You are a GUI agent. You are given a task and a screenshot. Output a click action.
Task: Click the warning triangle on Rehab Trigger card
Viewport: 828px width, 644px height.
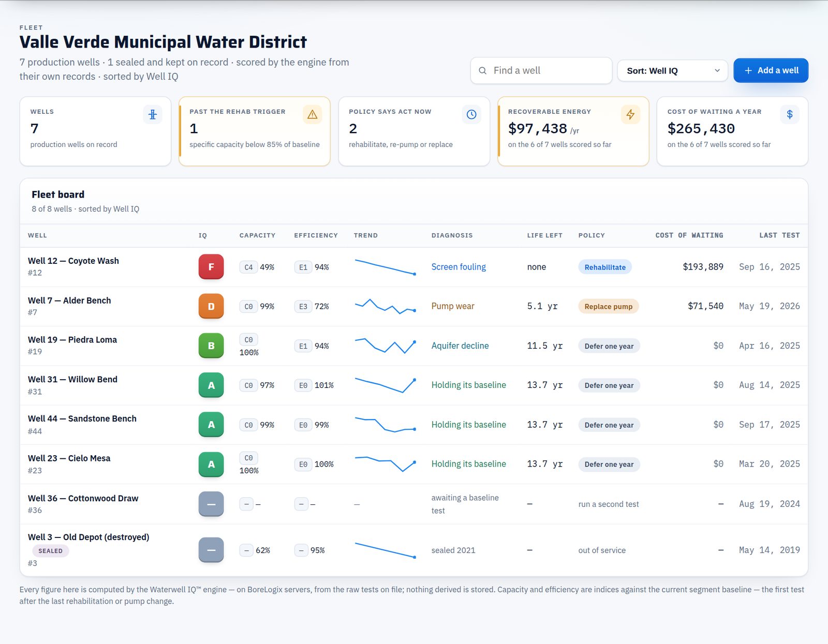click(312, 114)
